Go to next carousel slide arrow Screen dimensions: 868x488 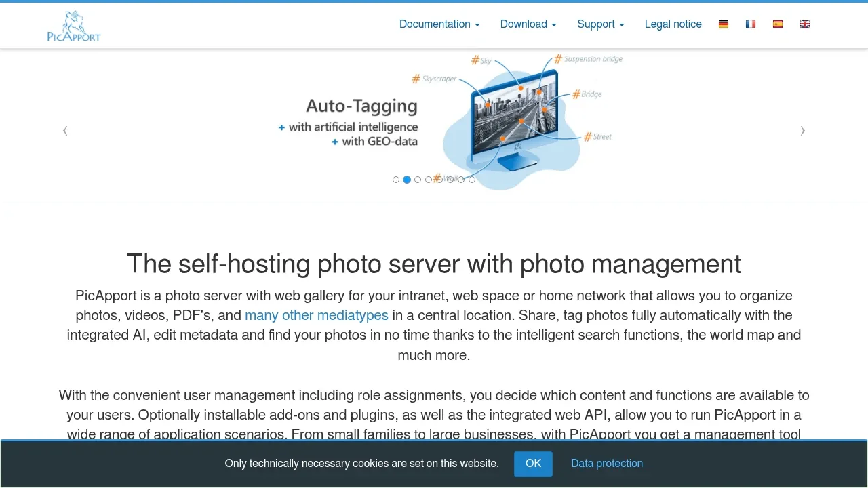pyautogui.click(x=803, y=131)
